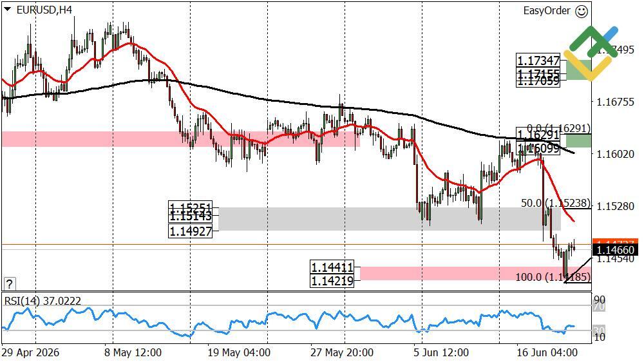The height and width of the screenshot is (362, 644).
Task: Select the 1.14219 price level label
Action: [x=332, y=281]
